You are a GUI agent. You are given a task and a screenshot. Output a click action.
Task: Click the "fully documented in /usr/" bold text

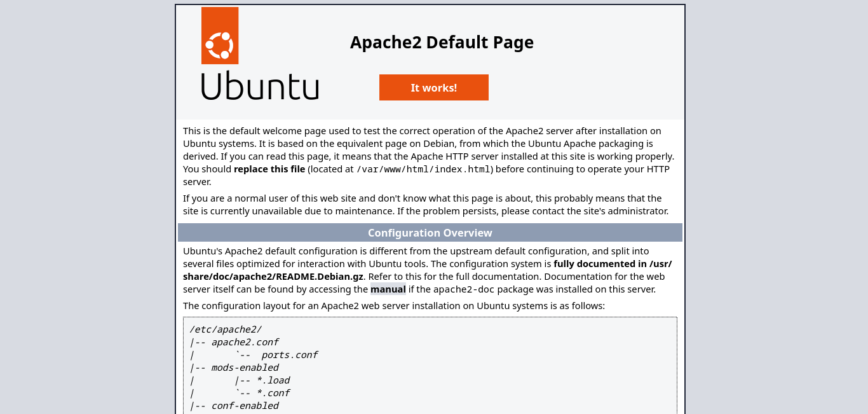tap(613, 264)
